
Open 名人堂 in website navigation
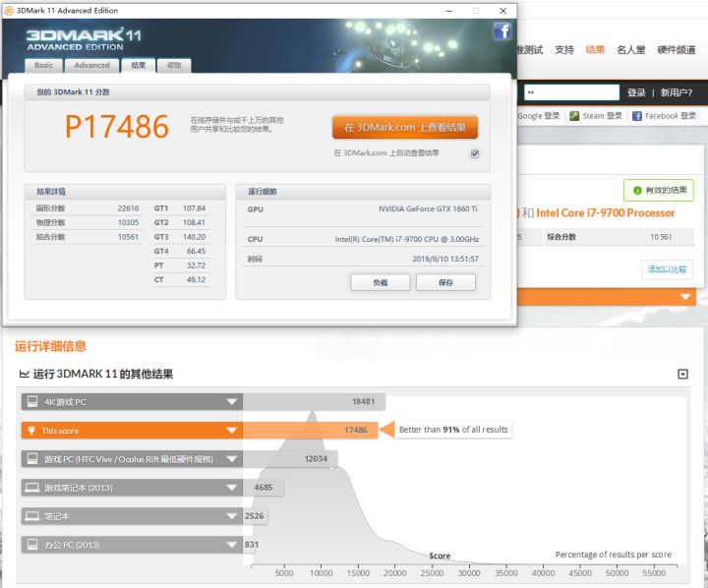click(631, 50)
